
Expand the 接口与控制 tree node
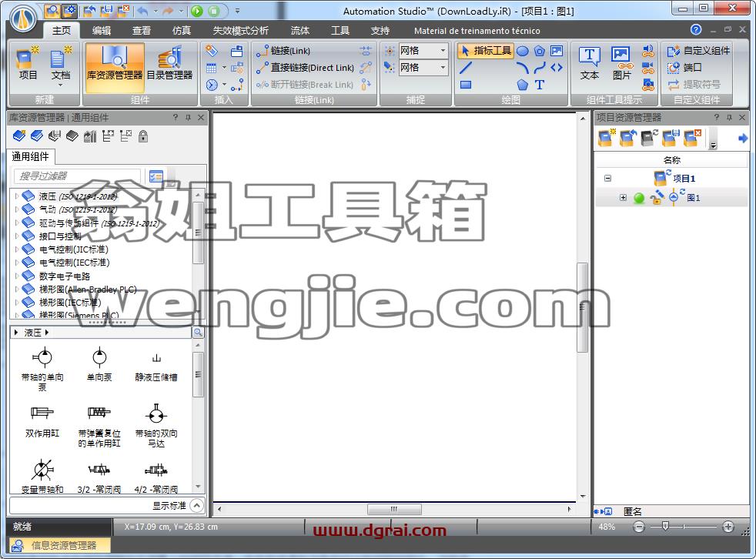tap(17, 236)
